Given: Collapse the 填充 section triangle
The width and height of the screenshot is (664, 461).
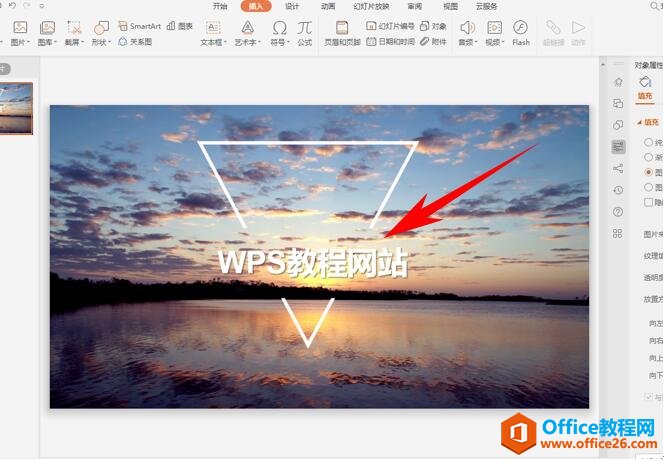Looking at the screenshot, I should point(639,122).
